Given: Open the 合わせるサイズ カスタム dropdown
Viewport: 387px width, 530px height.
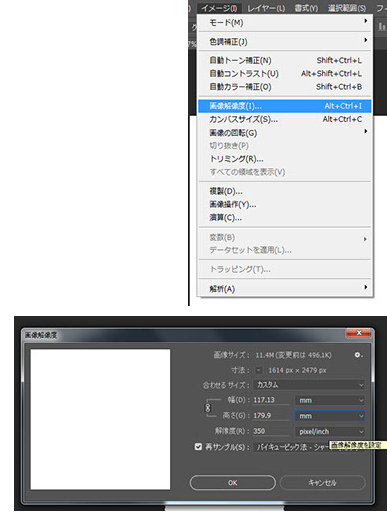Looking at the screenshot, I should pyautogui.click(x=309, y=385).
